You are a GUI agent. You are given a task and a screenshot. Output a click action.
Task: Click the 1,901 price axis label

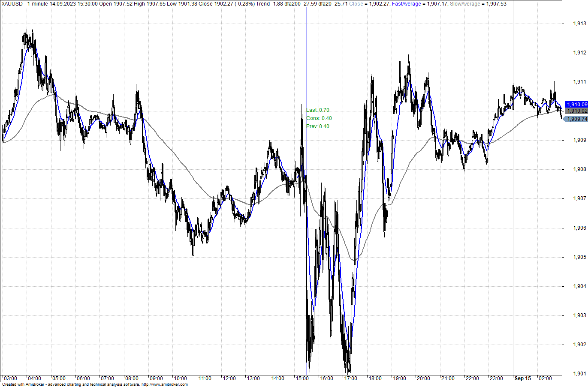pyautogui.click(x=579, y=374)
